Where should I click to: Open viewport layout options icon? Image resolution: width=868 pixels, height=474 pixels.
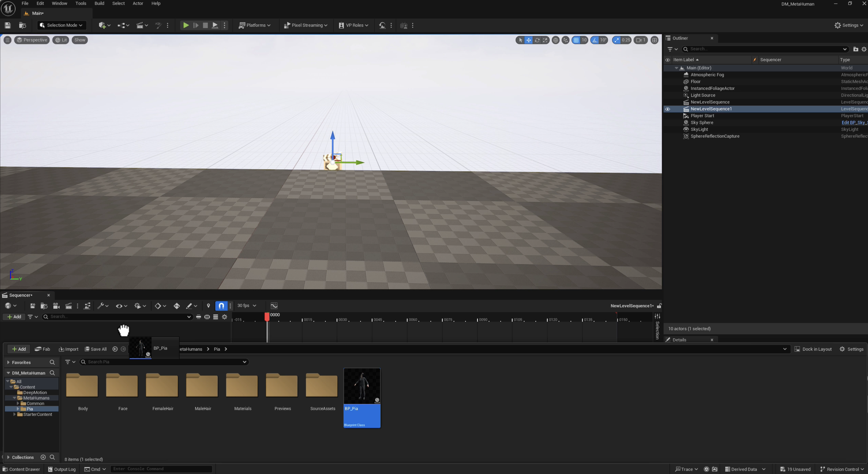click(x=654, y=40)
